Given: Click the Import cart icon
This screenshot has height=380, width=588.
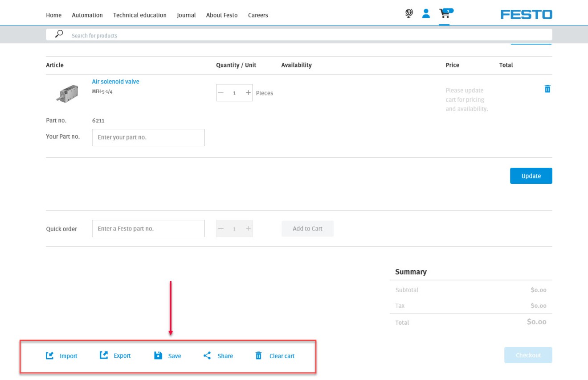Looking at the screenshot, I should 50,355.
